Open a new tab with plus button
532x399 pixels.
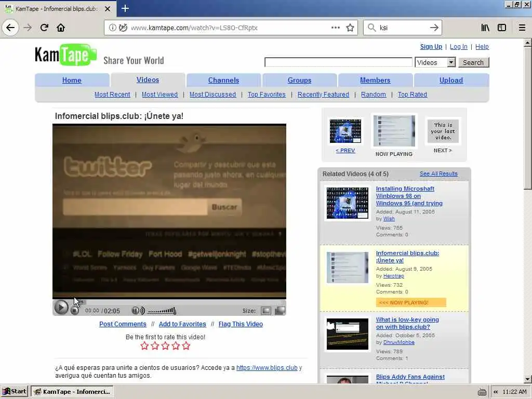(x=125, y=8)
